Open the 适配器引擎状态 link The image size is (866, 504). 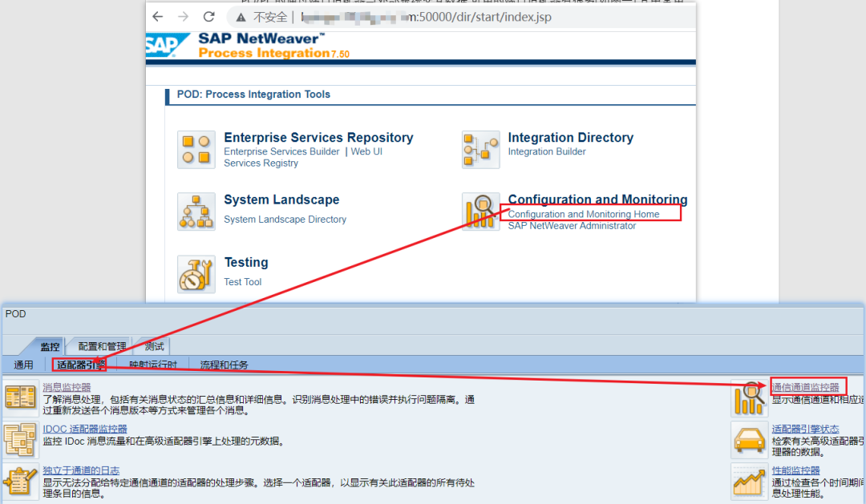805,429
